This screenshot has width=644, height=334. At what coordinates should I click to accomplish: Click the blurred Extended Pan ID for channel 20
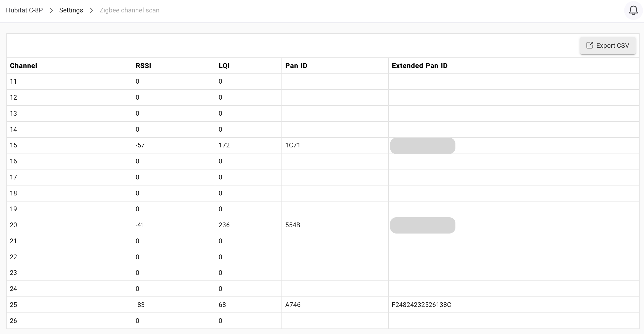(x=423, y=225)
